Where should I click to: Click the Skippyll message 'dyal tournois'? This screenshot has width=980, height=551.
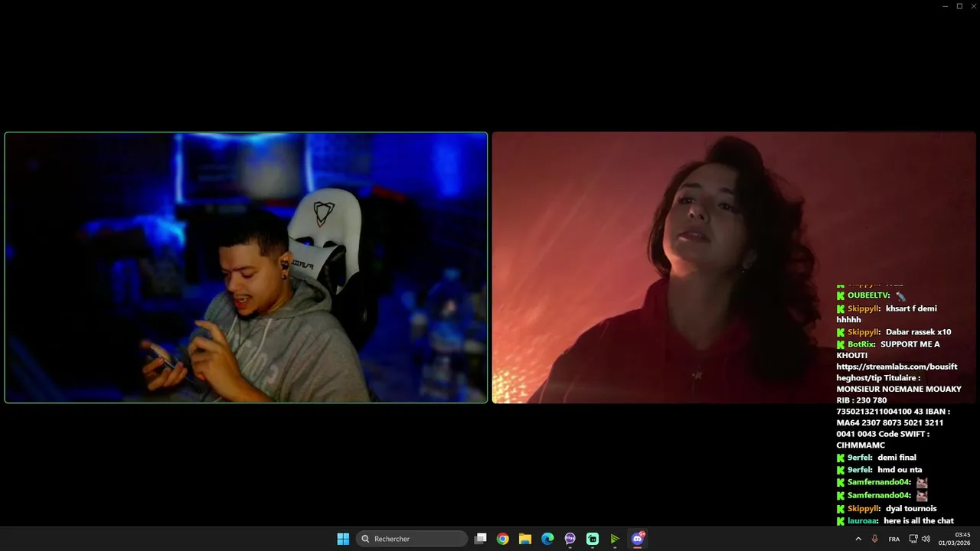tap(911, 508)
